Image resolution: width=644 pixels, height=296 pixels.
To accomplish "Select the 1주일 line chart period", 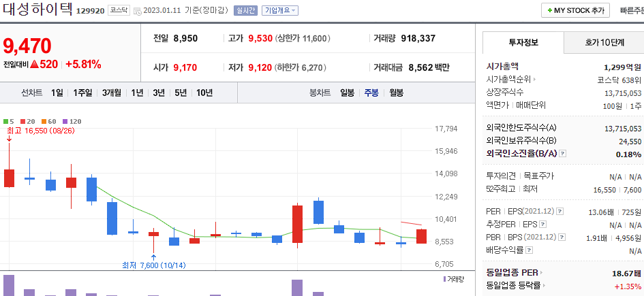I will 82,93.
